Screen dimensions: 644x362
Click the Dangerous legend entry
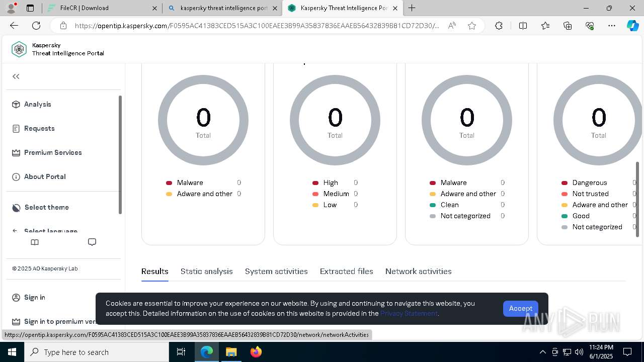(590, 183)
